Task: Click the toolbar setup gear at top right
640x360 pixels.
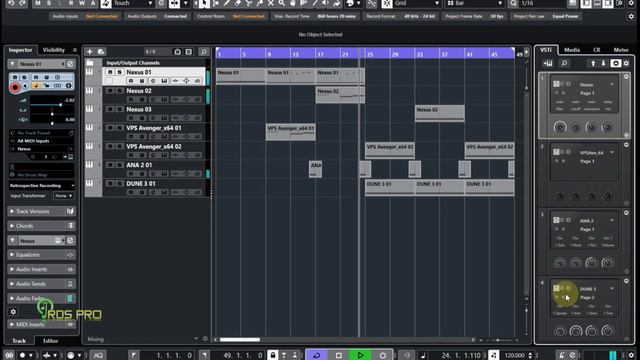Action: click(631, 3)
